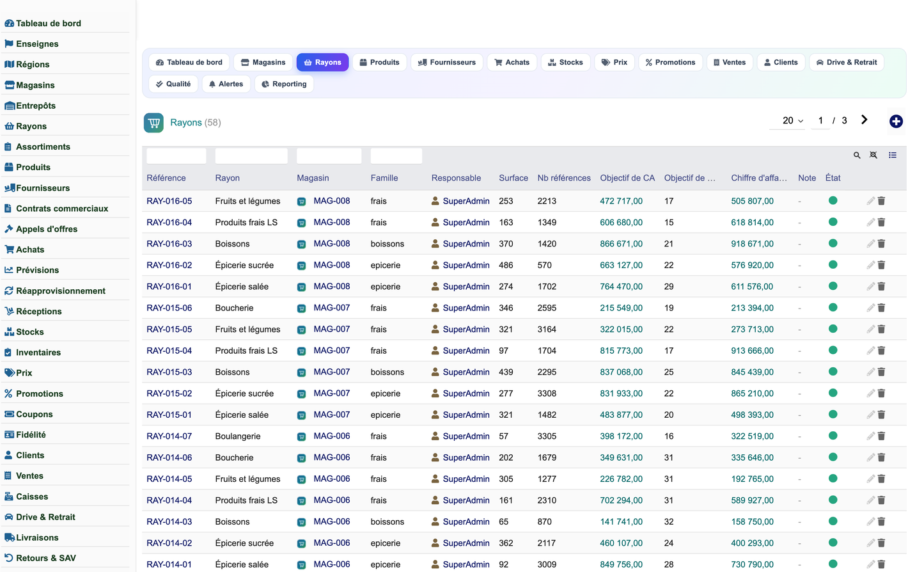Sort by Surface column header
This screenshot has height=572, width=924.
pyautogui.click(x=513, y=178)
